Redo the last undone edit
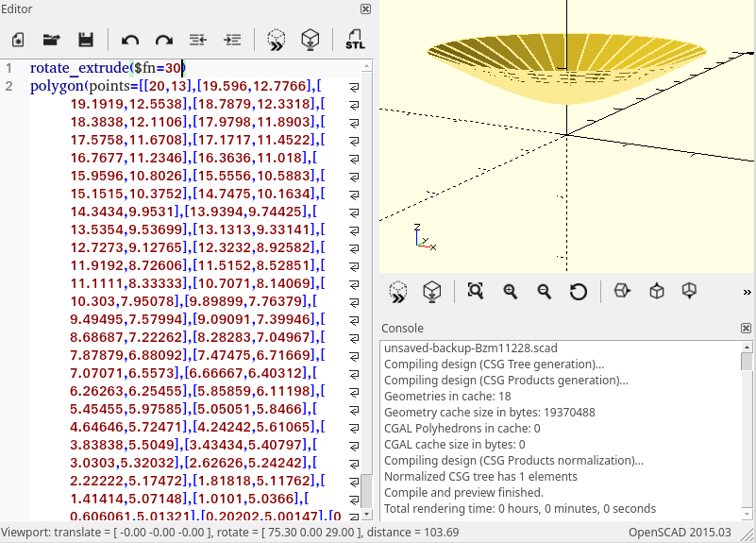The image size is (756, 543). point(164,40)
